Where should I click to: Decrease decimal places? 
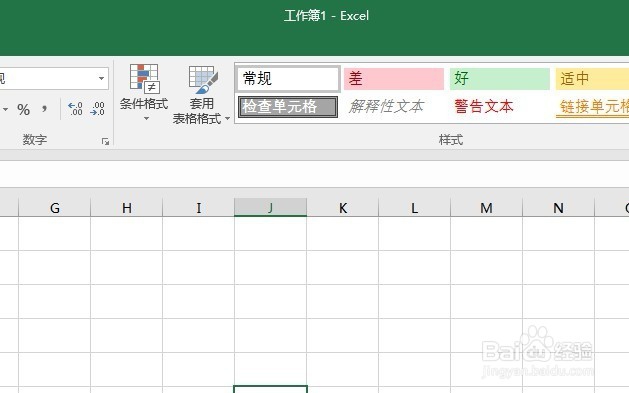pos(97,109)
